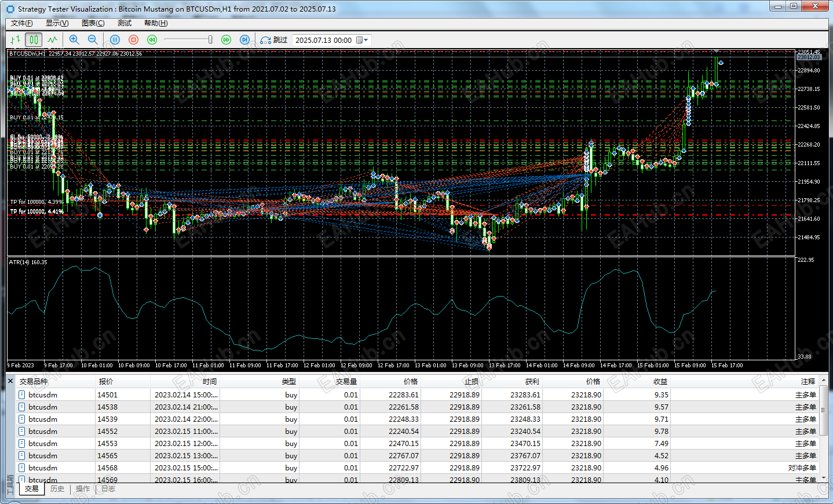Image resolution: width=833 pixels, height=504 pixels.
Task: Click the 跳过 skip-to button
Action: [274, 40]
